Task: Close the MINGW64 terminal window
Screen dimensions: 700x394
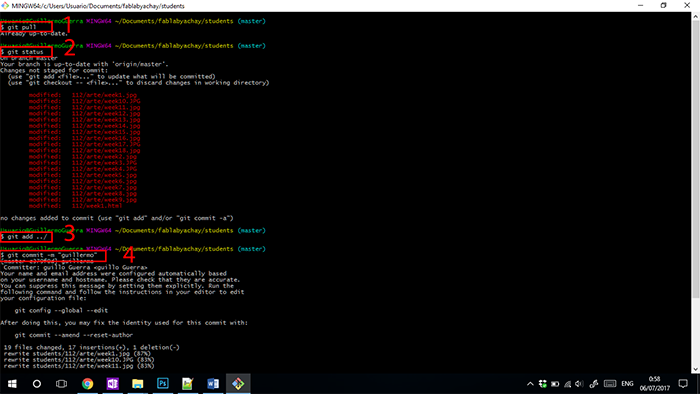Action: pos(687,6)
